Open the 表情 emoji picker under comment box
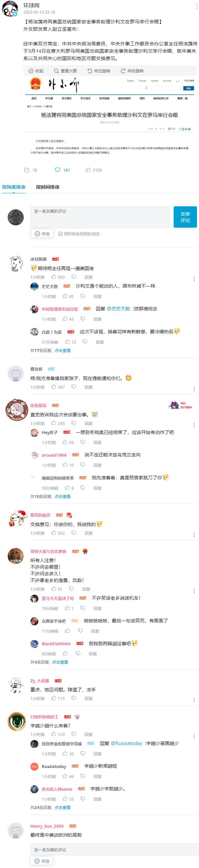The width and height of the screenshot is (199, 868). [x=42, y=234]
